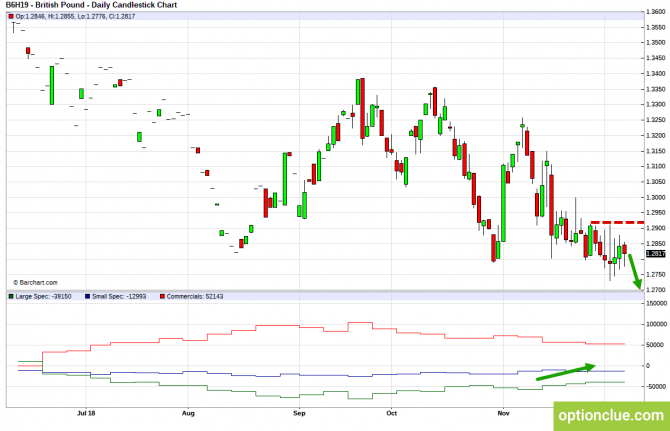Click the highlighted 1.2817 current price tag

[655, 254]
